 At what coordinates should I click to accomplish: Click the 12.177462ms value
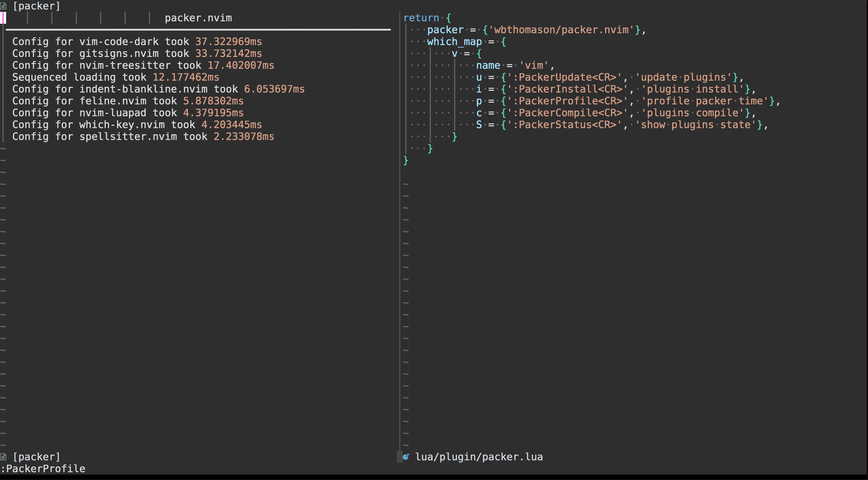[186, 77]
